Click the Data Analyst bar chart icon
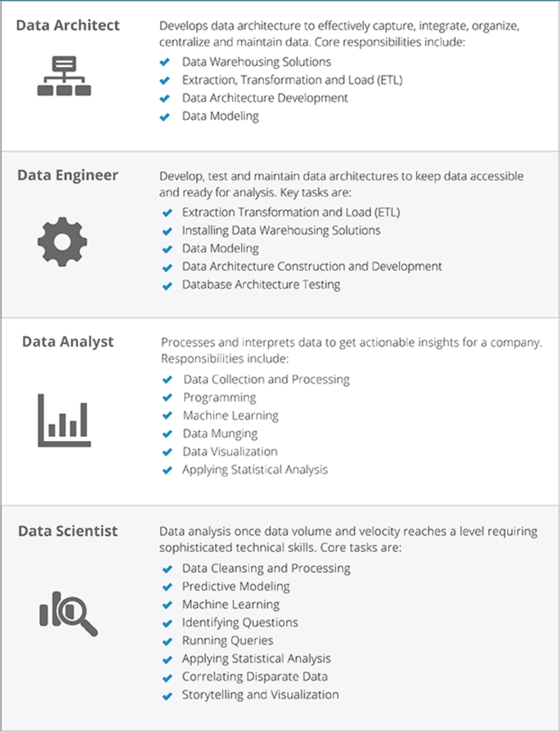The height and width of the screenshot is (731, 560). (64, 420)
